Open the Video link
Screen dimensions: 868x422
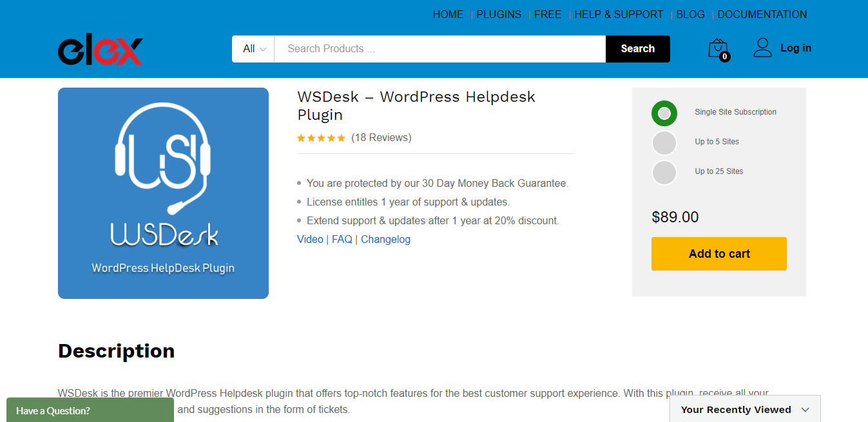pos(310,240)
